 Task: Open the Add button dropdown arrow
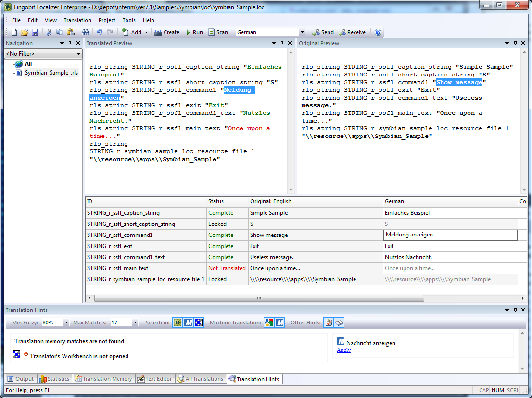pyautogui.click(x=147, y=33)
